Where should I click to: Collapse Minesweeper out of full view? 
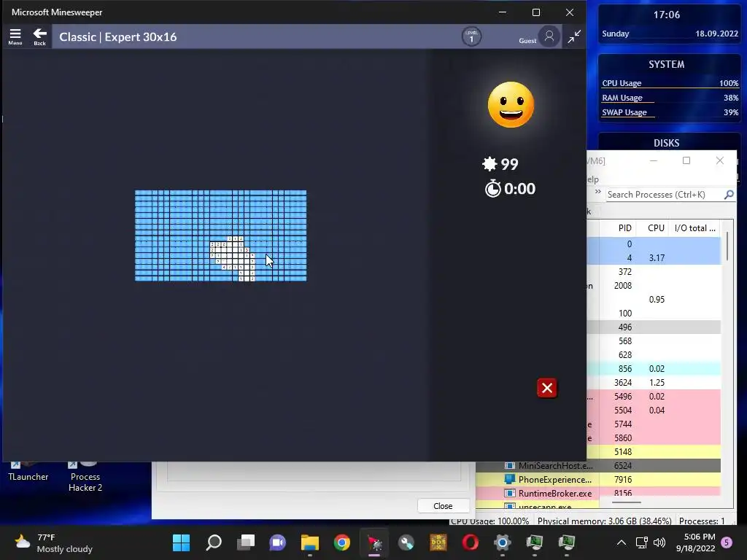pos(574,36)
